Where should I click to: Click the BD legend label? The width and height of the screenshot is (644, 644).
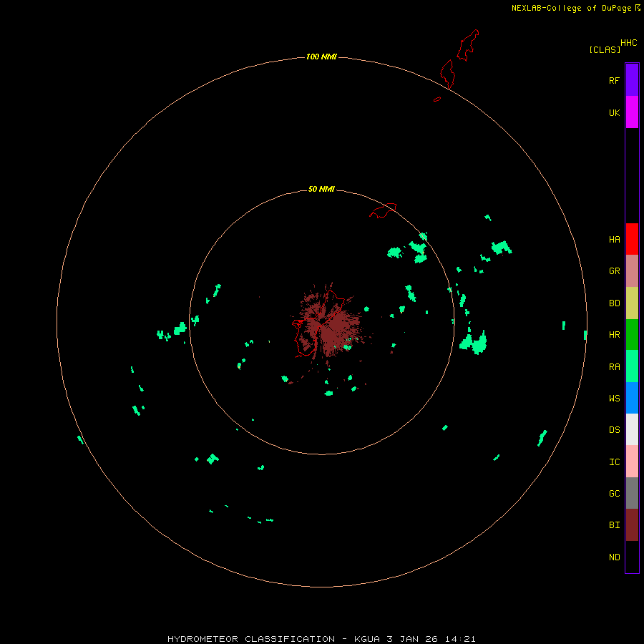614,303
